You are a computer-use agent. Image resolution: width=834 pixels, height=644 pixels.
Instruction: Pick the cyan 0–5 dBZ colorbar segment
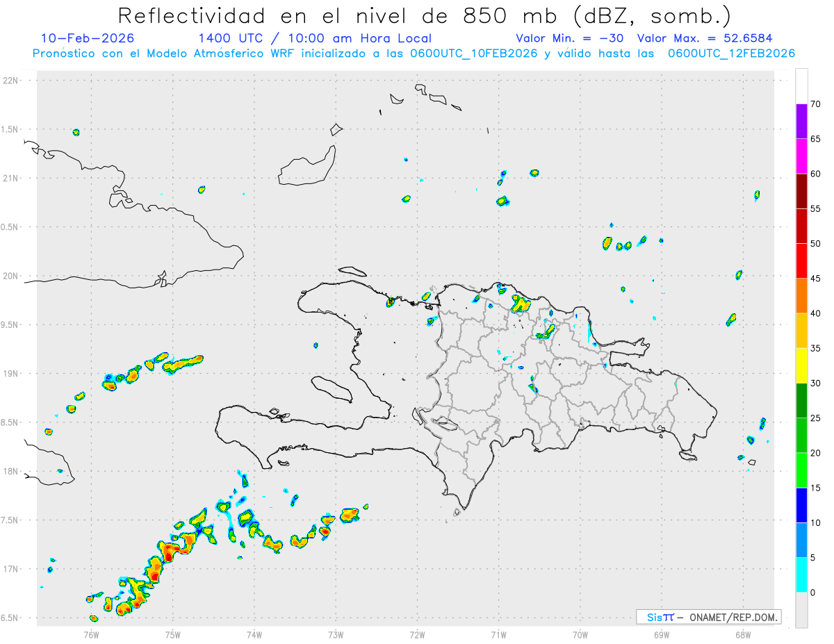tap(801, 575)
